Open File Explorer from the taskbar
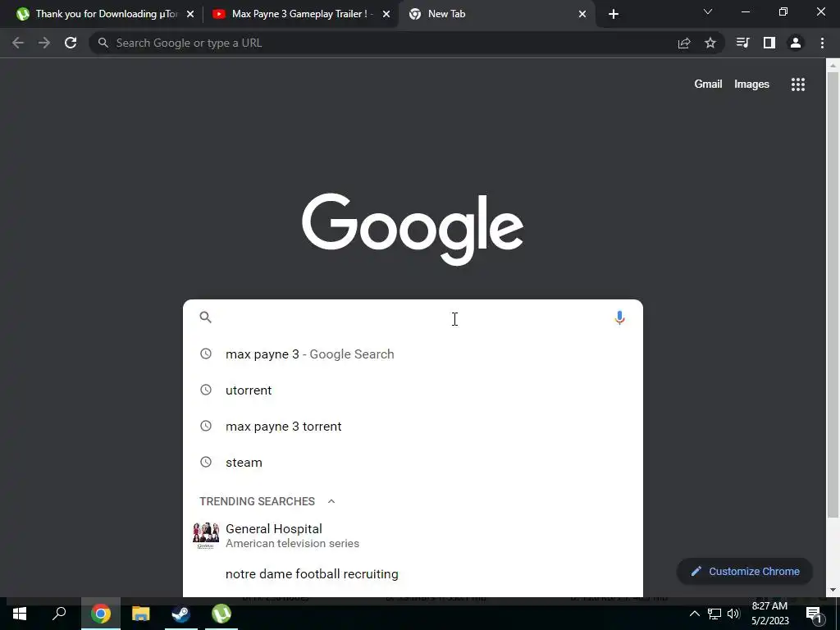Image resolution: width=840 pixels, height=630 pixels. point(141,614)
